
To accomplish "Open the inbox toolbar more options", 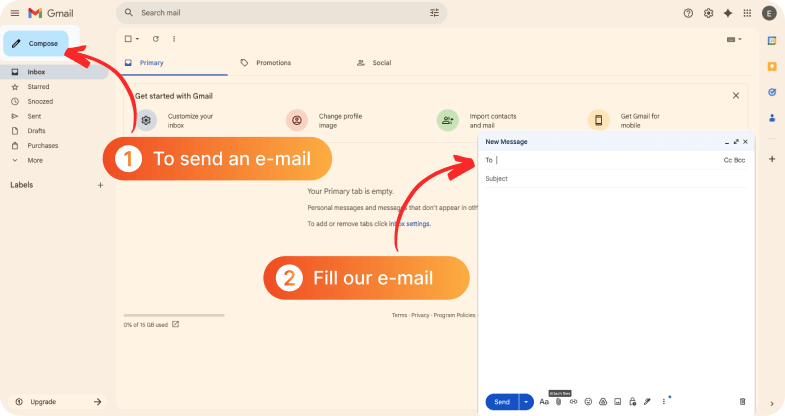I will coord(174,39).
